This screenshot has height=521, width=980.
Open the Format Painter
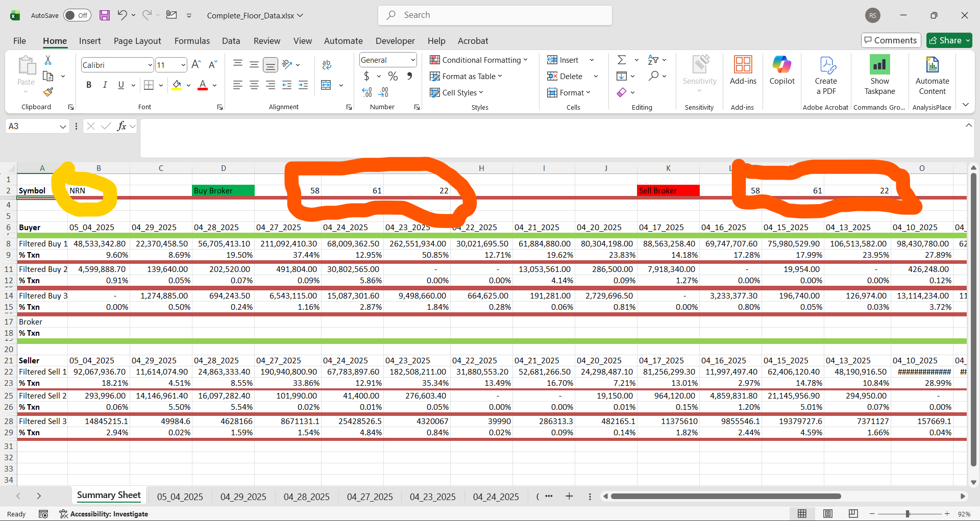48,92
